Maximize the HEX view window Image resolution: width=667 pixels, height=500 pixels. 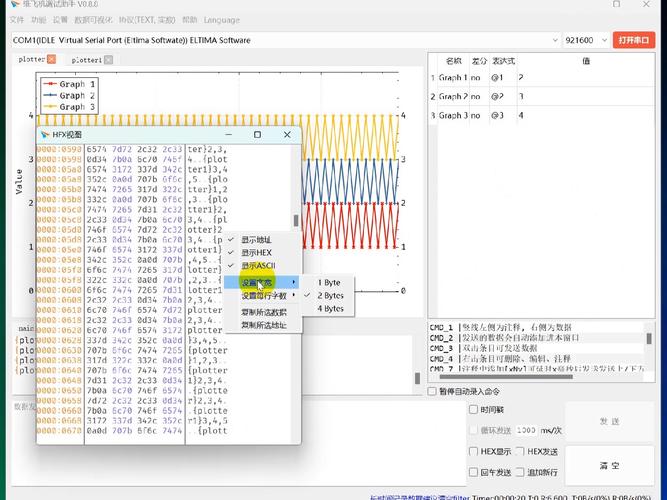[x=257, y=134]
